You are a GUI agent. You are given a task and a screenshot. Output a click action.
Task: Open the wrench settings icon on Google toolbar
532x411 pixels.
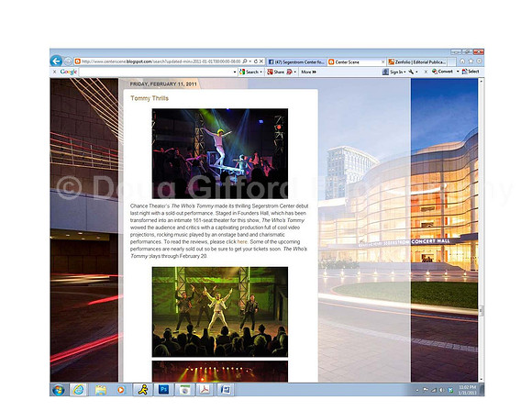pyautogui.click(x=411, y=72)
